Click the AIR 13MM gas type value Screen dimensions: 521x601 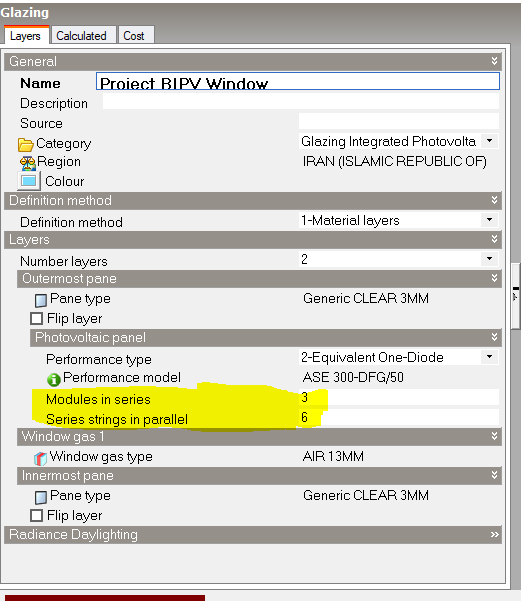point(333,456)
